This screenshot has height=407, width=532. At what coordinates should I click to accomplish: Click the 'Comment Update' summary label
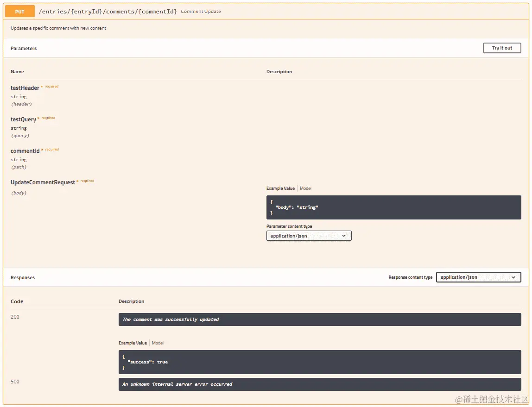click(201, 11)
